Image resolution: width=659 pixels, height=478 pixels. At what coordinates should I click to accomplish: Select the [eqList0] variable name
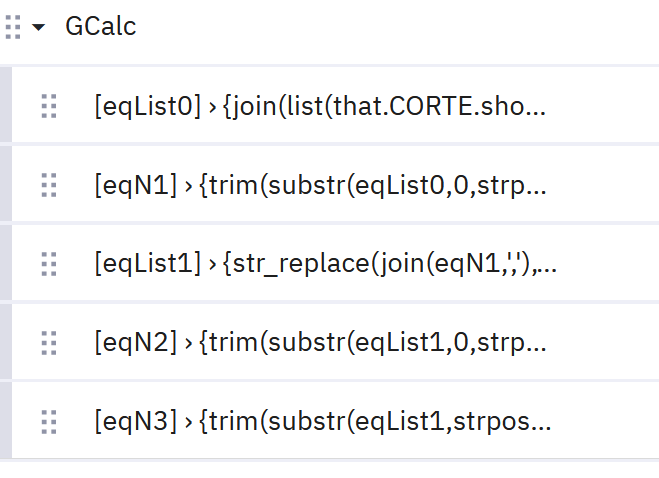[x=148, y=106]
